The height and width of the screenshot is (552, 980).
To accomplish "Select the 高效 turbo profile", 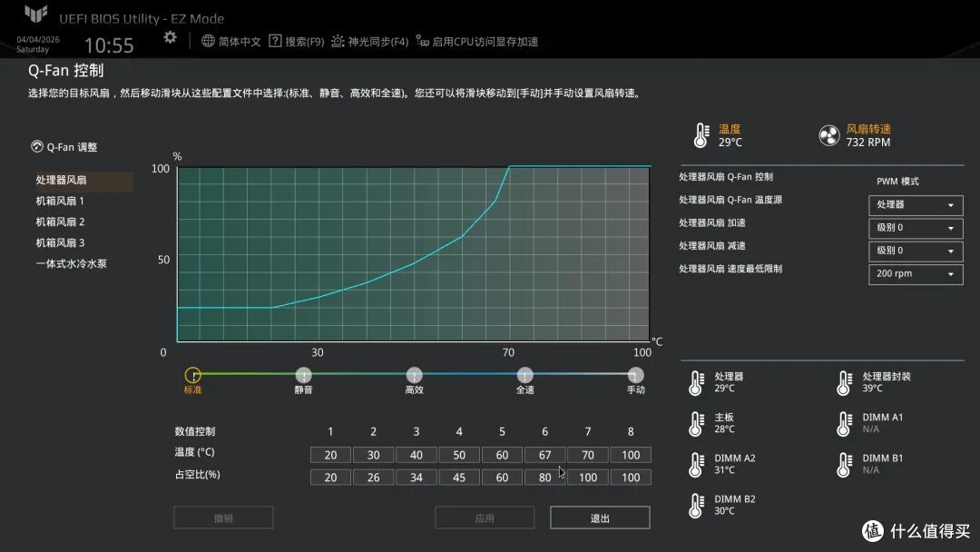I will [414, 375].
